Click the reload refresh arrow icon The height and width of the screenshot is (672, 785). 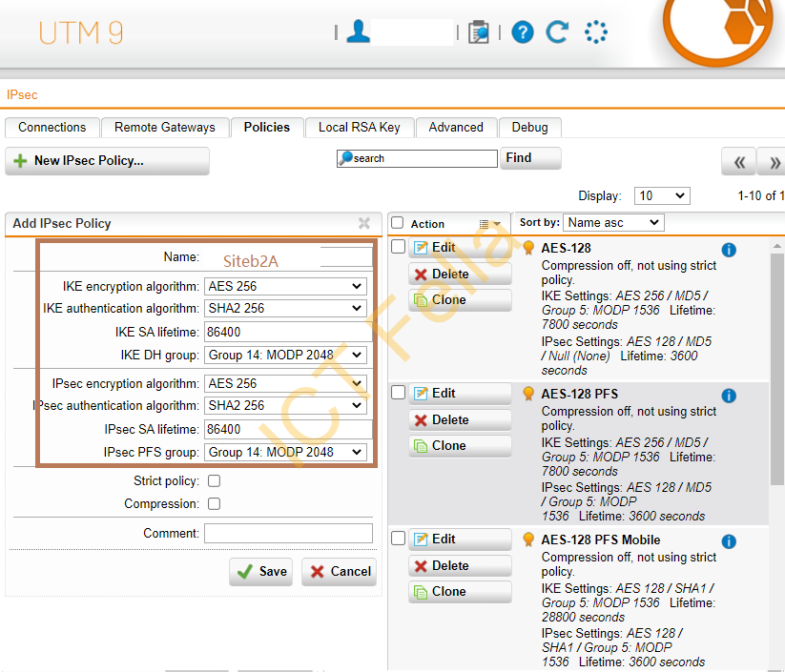click(558, 32)
